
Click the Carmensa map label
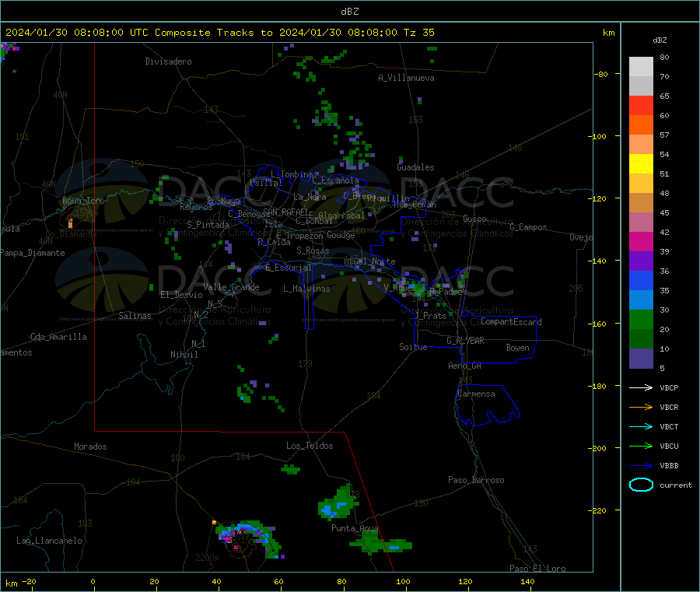tap(476, 394)
